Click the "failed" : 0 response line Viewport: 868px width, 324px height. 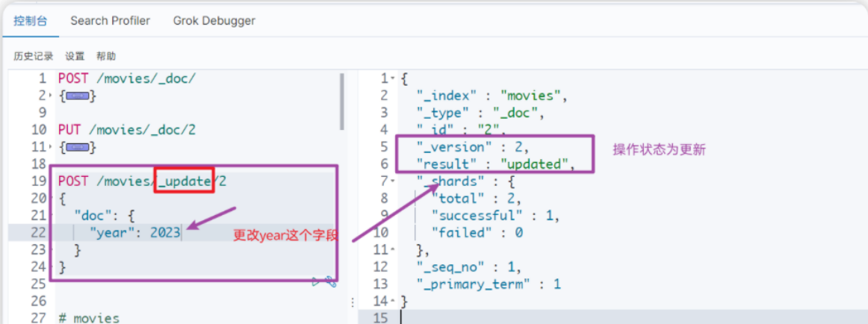(477, 233)
